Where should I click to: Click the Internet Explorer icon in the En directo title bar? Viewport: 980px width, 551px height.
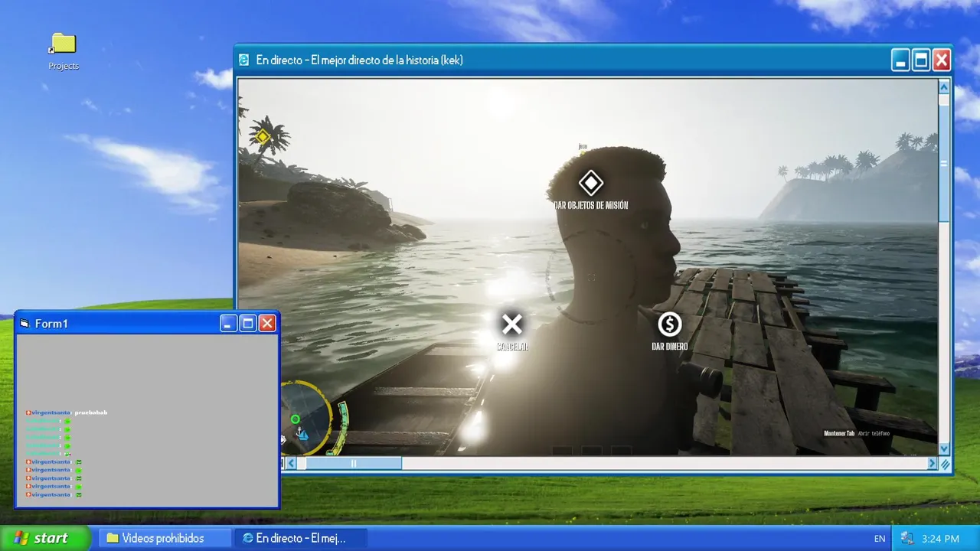pyautogui.click(x=244, y=60)
